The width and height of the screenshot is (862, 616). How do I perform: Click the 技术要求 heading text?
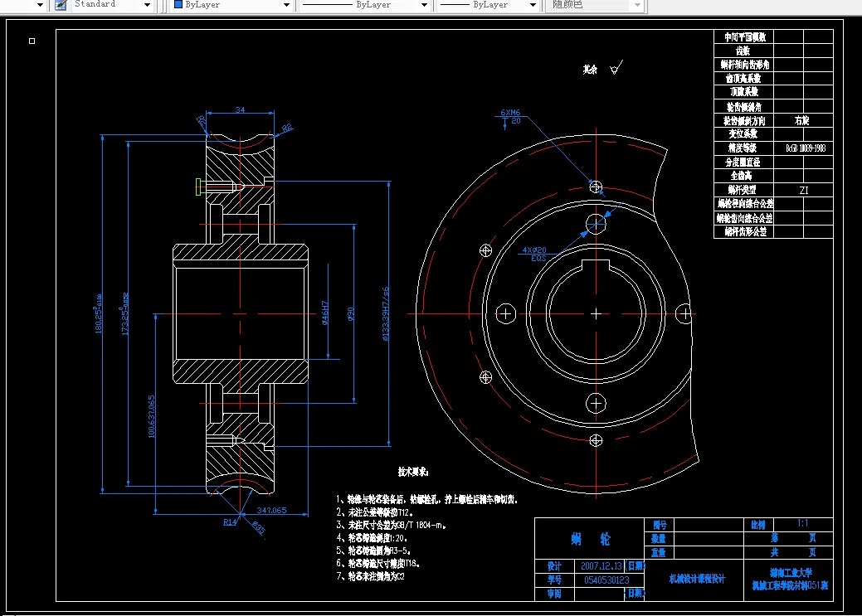tap(413, 472)
